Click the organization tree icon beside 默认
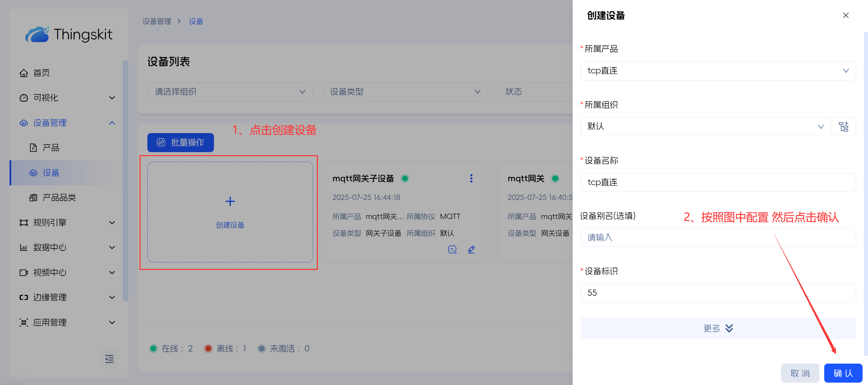The width and height of the screenshot is (868, 385). (844, 127)
